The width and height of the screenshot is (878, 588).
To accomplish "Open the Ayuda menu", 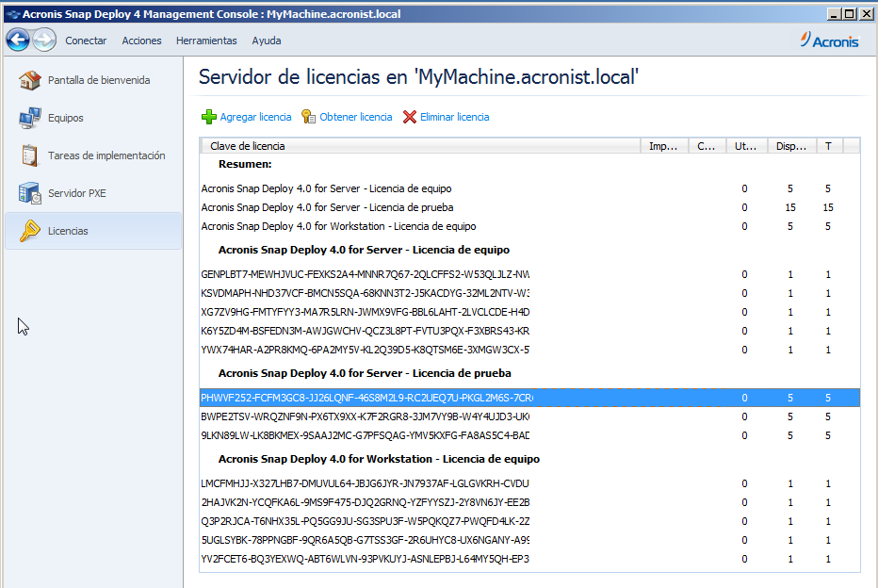I will (x=266, y=41).
